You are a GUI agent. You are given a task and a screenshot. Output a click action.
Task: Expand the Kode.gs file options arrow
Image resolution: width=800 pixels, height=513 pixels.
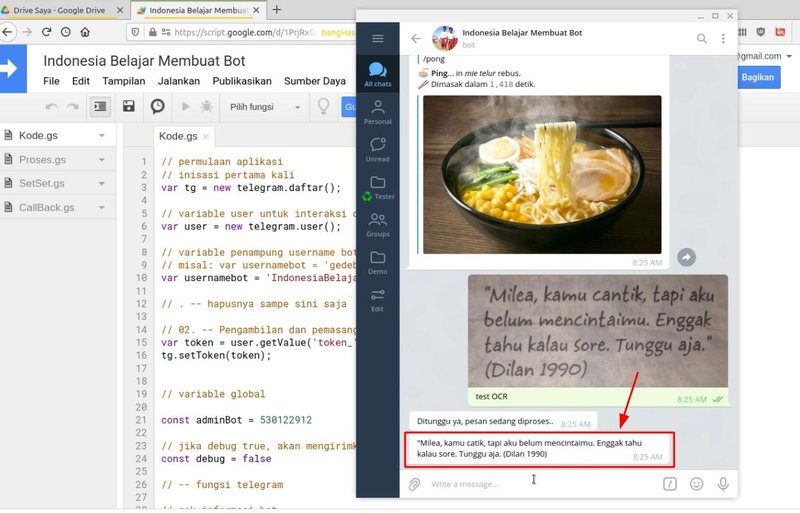[102, 136]
